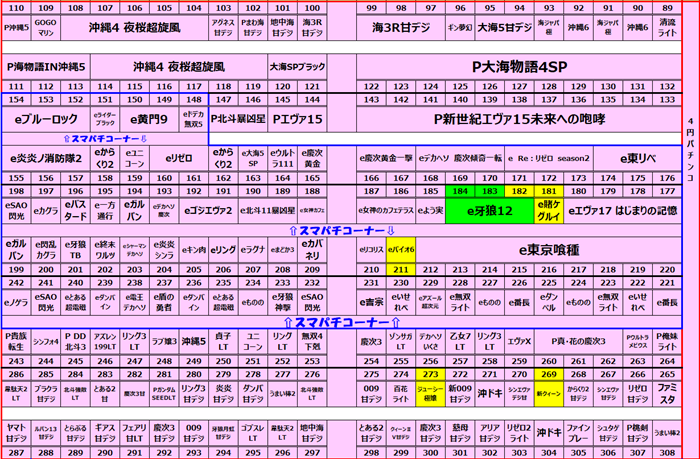Select the eウルトラ111 cell
700x459 pixels.
pos(283,159)
